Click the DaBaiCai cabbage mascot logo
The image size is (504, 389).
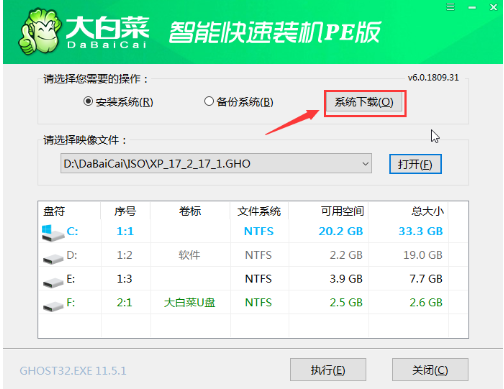pos(40,32)
